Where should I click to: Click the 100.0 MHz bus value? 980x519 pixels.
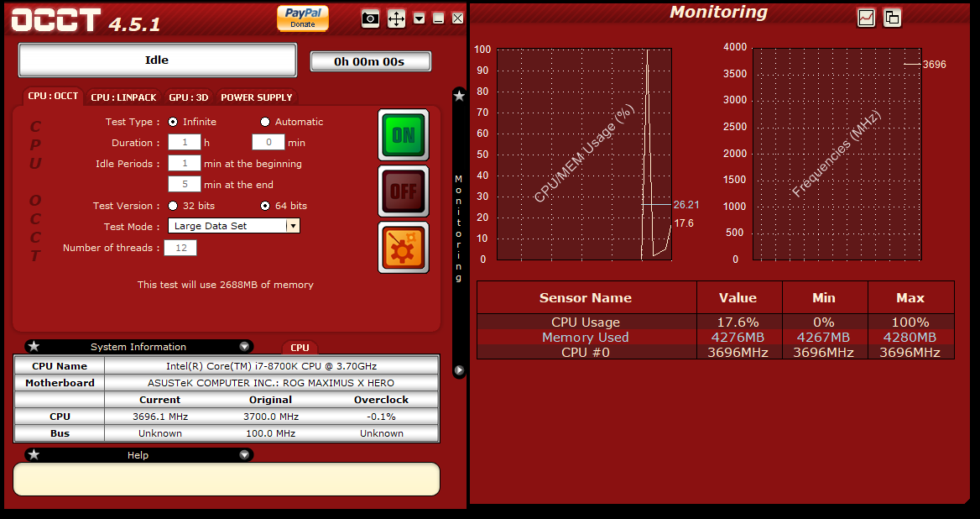[x=271, y=433]
